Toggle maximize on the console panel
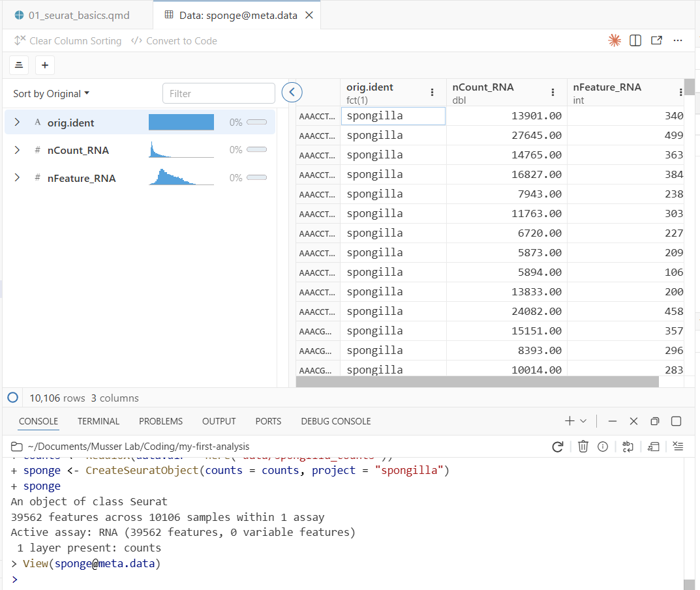The height and width of the screenshot is (590, 700). [676, 421]
